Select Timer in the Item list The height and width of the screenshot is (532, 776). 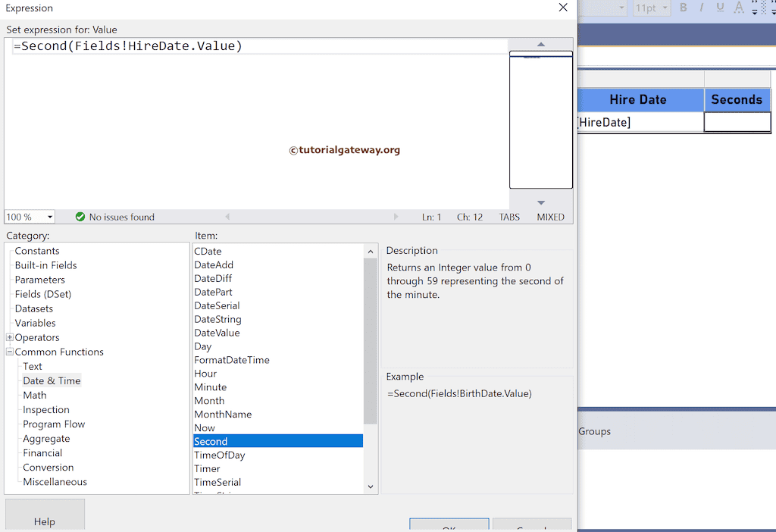278,468
